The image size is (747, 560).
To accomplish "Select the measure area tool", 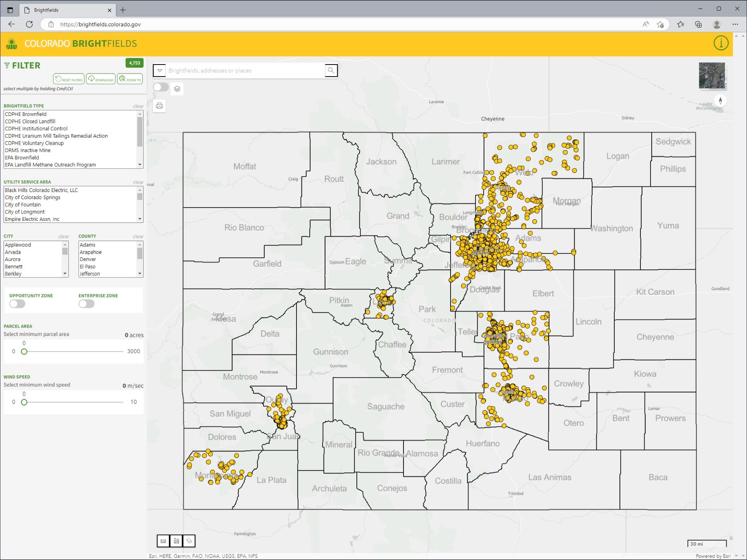I will coord(176,541).
